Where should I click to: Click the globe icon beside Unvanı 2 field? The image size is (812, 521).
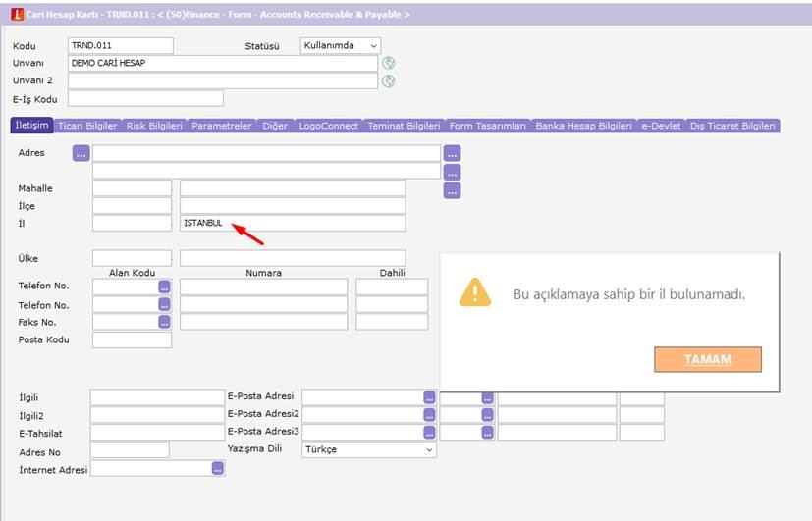[389, 81]
